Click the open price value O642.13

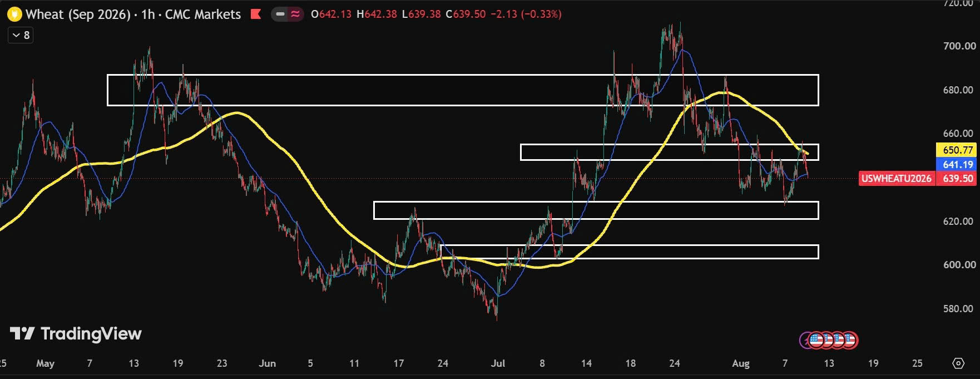[331, 14]
